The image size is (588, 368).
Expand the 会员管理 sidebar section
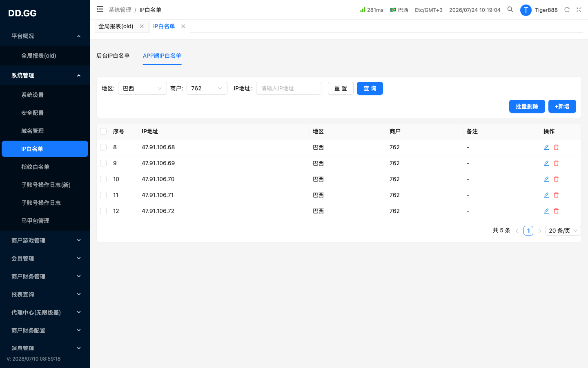pyautogui.click(x=45, y=258)
